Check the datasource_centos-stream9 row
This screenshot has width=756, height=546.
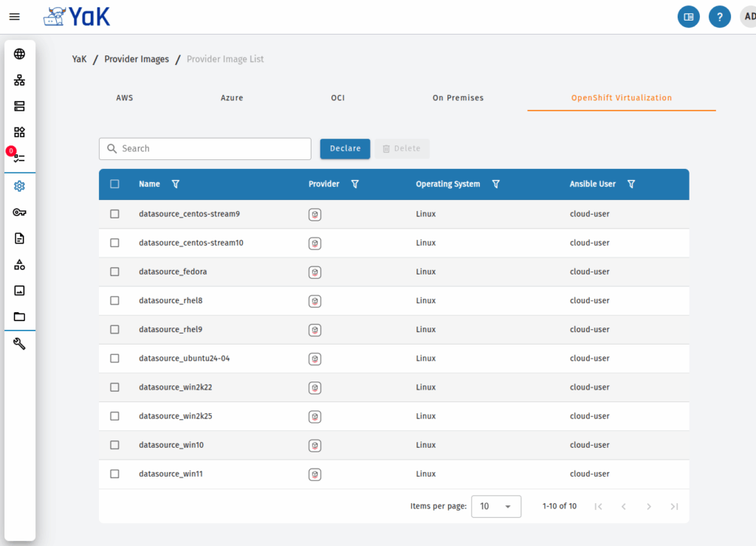pyautogui.click(x=114, y=214)
